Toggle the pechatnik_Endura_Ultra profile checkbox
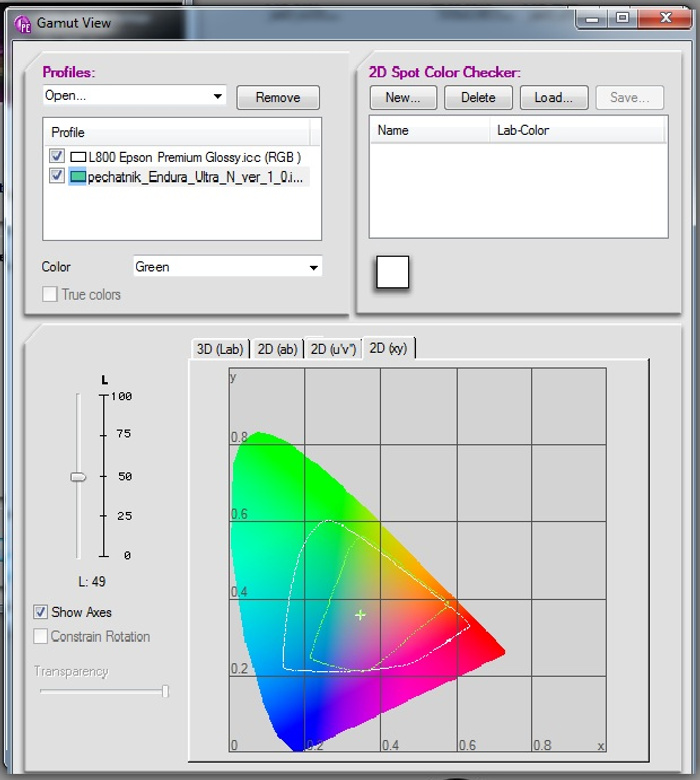 [57, 177]
